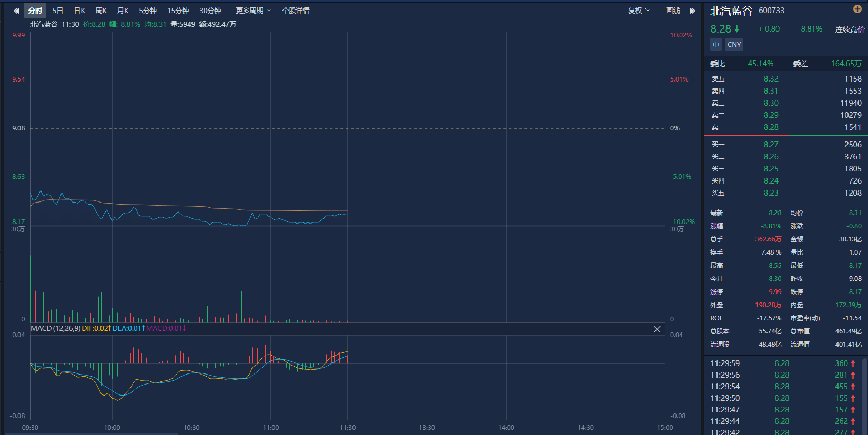Open the 画线 drawing tool

(x=673, y=11)
